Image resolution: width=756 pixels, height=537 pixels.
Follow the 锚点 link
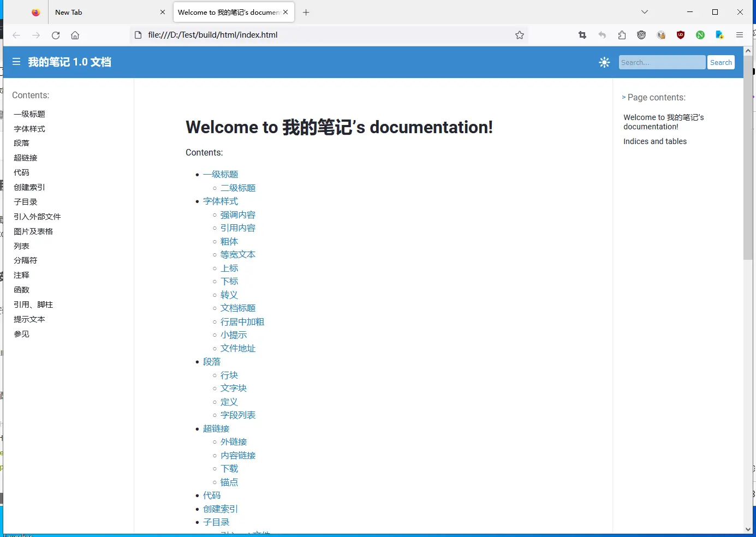tap(229, 482)
